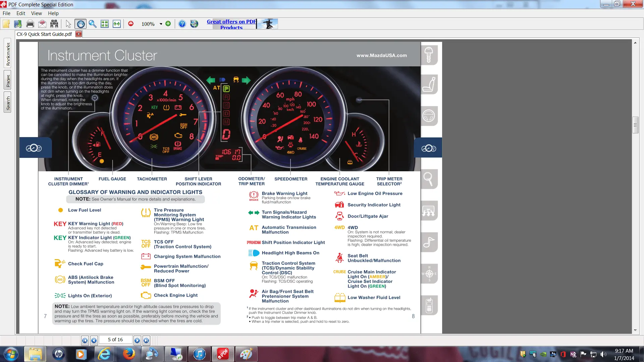Select the magnifier Zoom tool
The width and height of the screenshot is (644, 362).
point(93,24)
